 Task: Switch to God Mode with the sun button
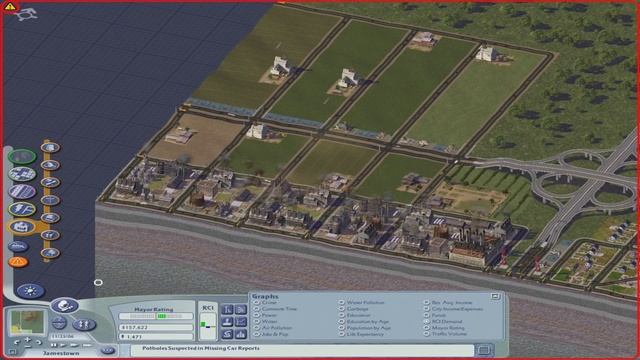31,291
